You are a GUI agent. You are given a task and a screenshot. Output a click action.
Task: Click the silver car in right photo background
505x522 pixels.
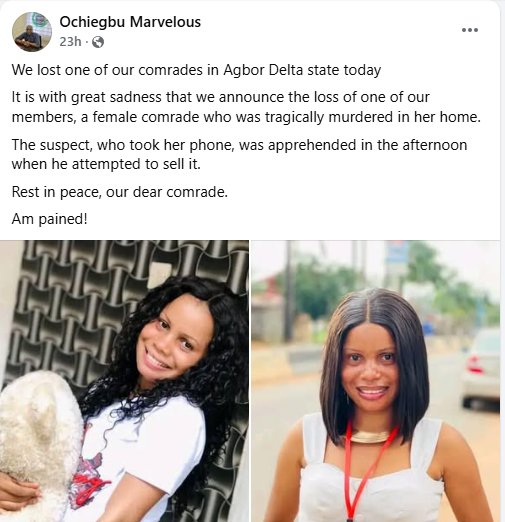(480, 368)
